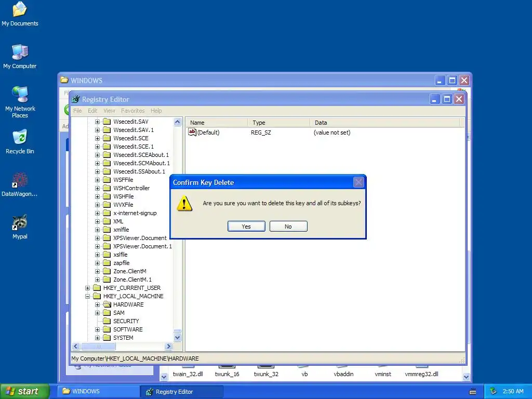Open the Favorites menu in Registry Editor

132,111
